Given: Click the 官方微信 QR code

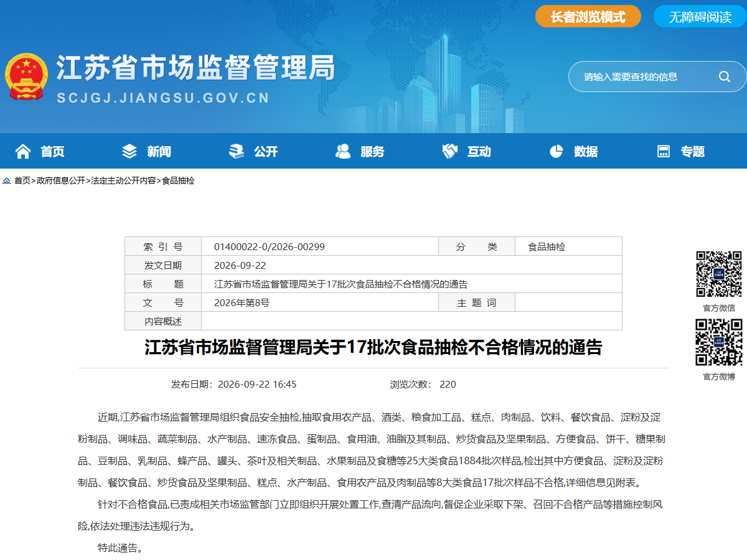Looking at the screenshot, I should pos(719,274).
